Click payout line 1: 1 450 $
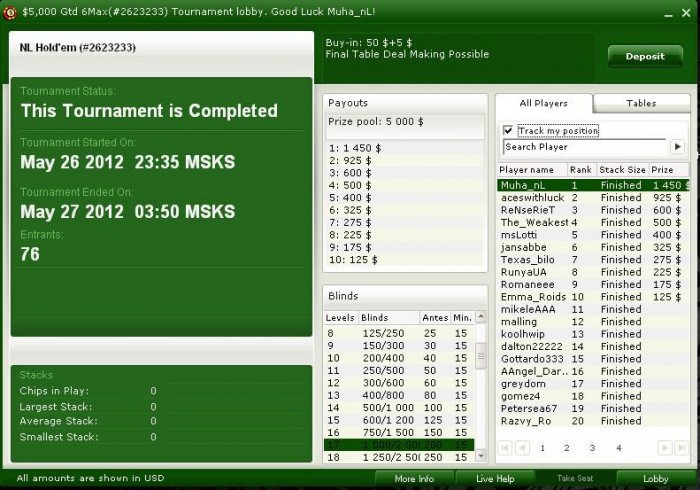The width and height of the screenshot is (700, 490). [x=355, y=148]
